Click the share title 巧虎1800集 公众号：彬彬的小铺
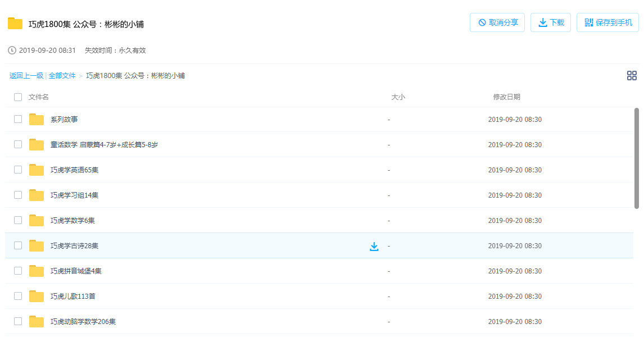This screenshot has width=644, height=342. 86,24
